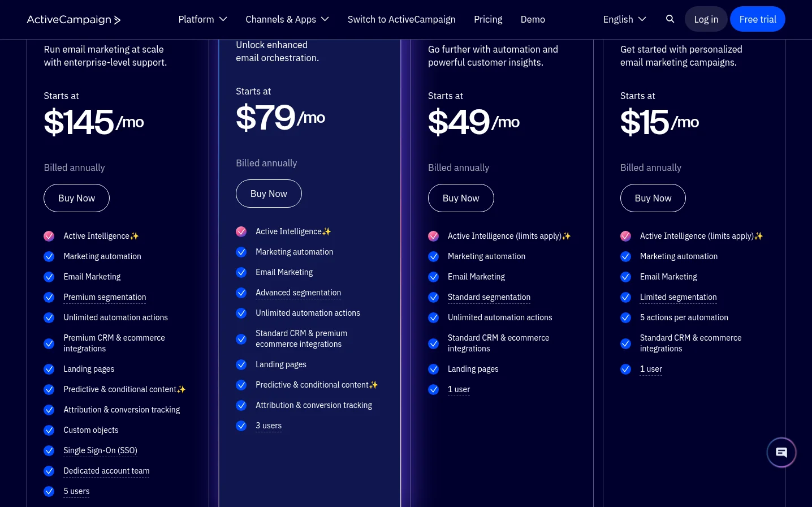Click the Single Sign-On (SSO) link
Viewport: 812px width, 507px height.
[x=100, y=450]
